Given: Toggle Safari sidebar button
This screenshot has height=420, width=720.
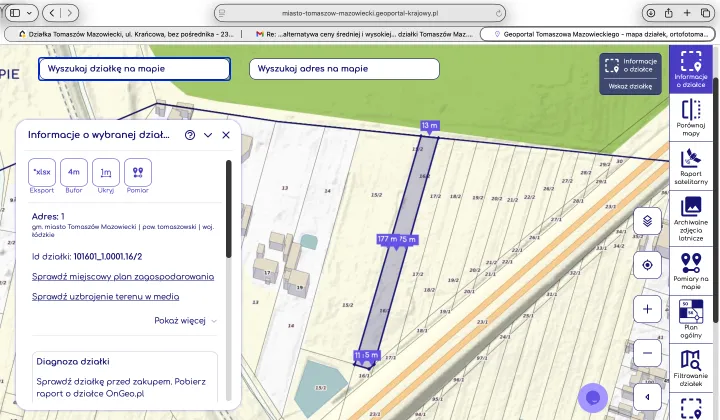Looking at the screenshot, I should click(15, 13).
